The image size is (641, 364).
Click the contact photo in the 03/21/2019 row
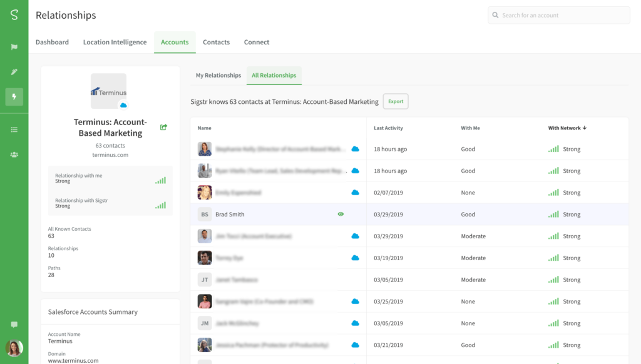pyautogui.click(x=205, y=345)
